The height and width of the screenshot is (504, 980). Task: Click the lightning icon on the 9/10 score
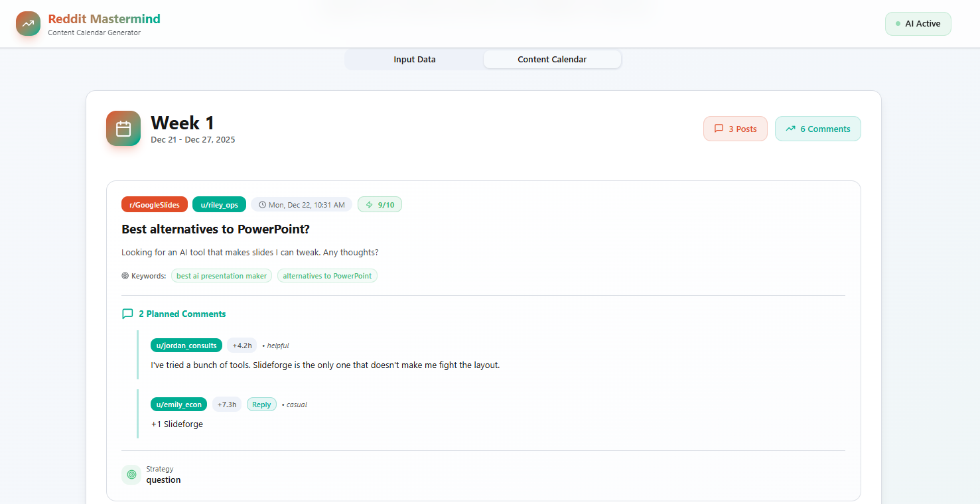pos(369,204)
